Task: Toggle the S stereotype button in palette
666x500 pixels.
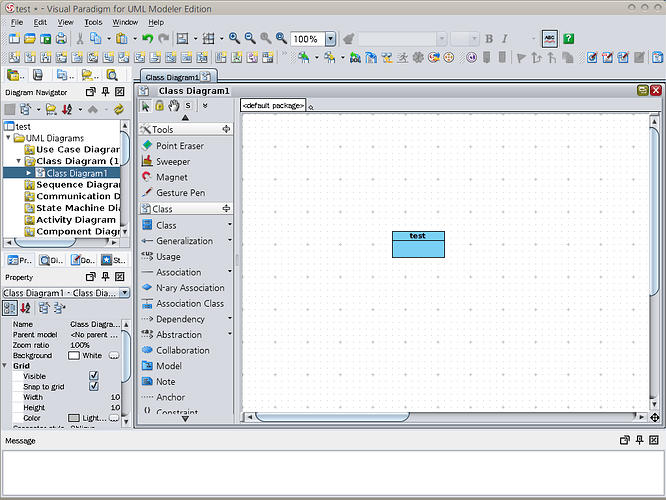Action: click(x=188, y=106)
